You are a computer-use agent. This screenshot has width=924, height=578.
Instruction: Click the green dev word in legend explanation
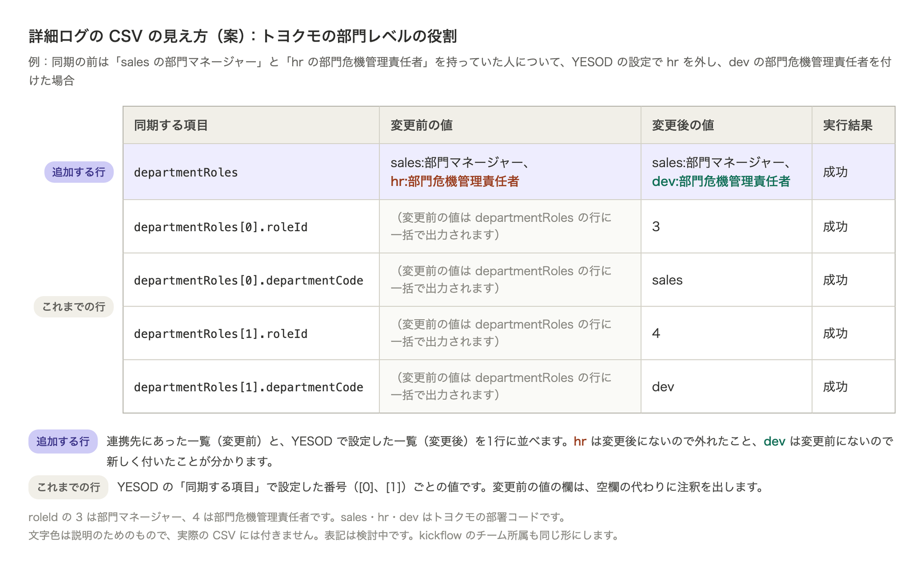[x=775, y=441]
